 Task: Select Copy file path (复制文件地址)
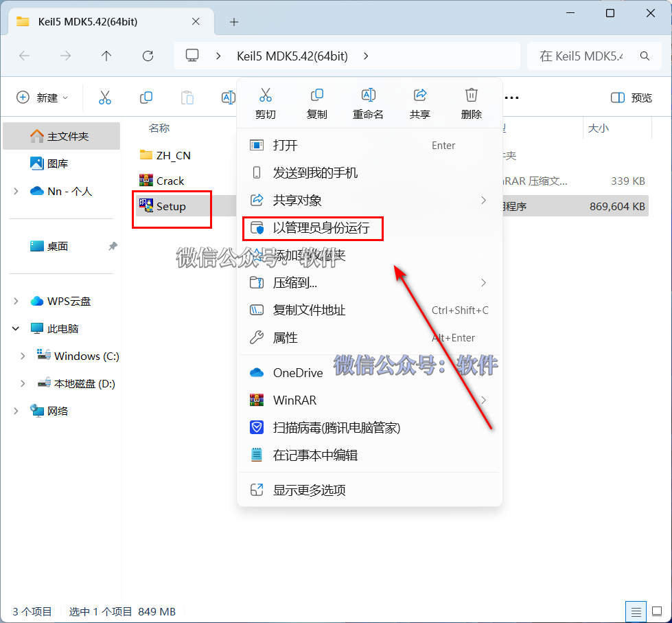(x=369, y=310)
